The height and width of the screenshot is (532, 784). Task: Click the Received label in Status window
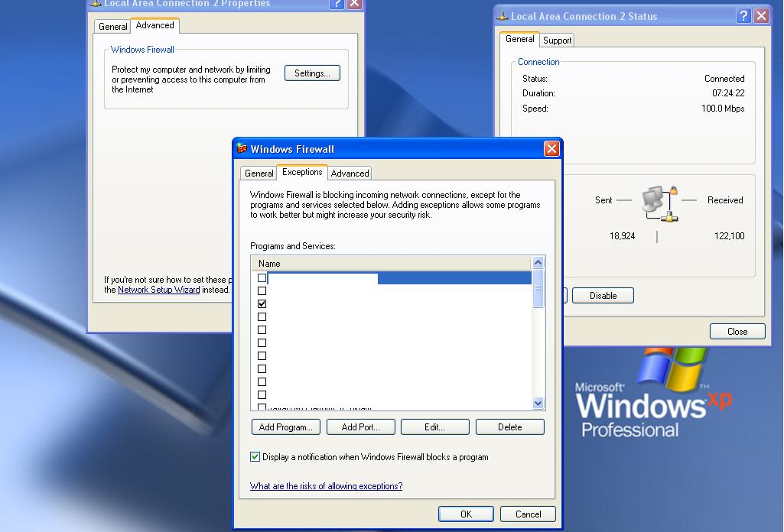(725, 199)
